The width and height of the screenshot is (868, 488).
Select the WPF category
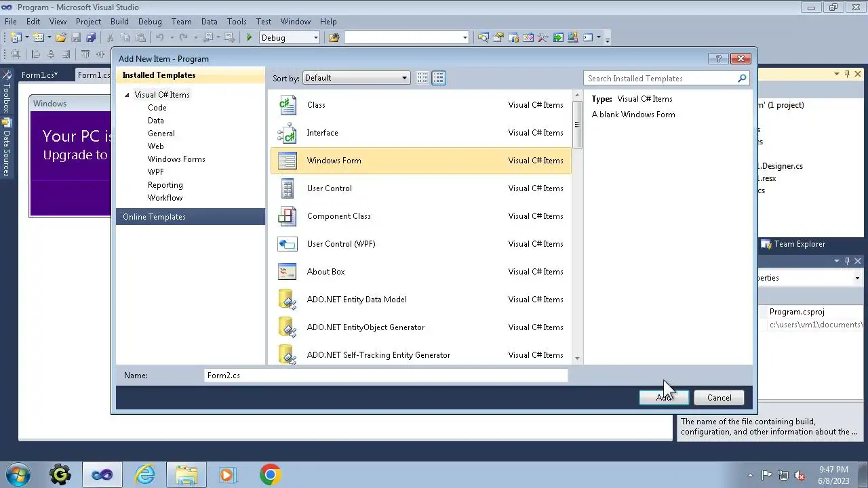156,172
